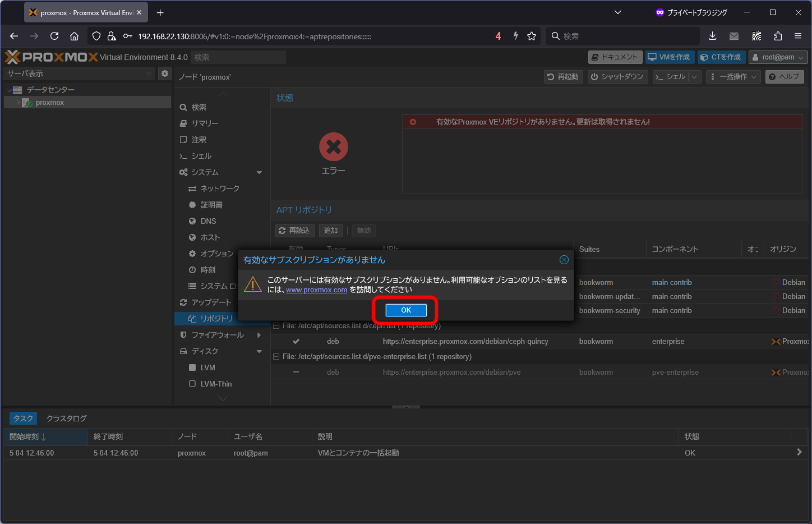Open browser downloads panel

(x=712, y=36)
